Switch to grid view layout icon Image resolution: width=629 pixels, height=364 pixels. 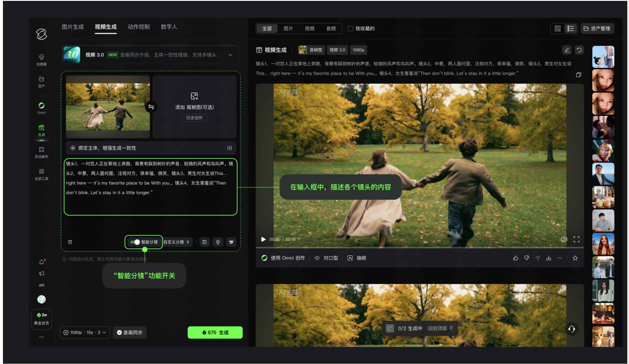(557, 29)
